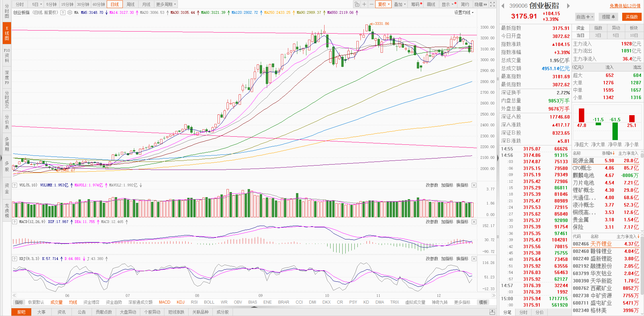644x316 pixels.
Task: Expand 更多周期 period dropdown
Action: (x=166, y=4)
